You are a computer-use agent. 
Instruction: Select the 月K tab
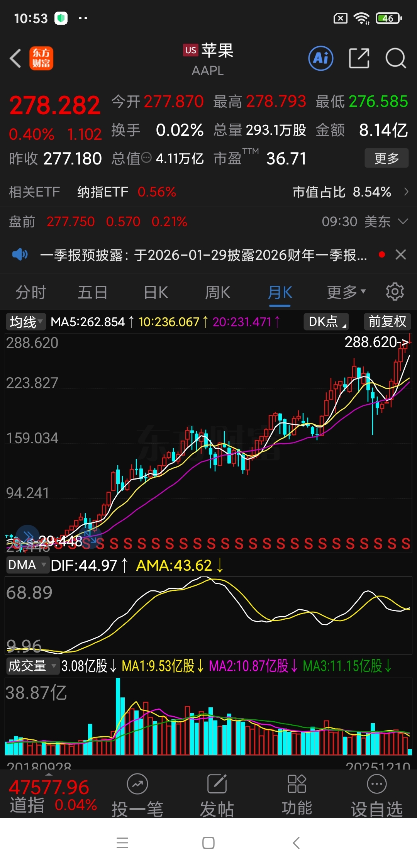[280, 292]
